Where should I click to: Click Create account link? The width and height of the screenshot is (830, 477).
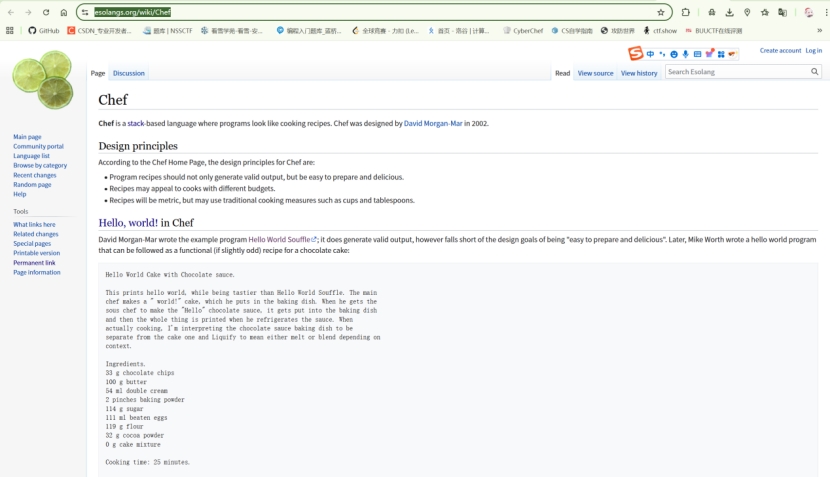(x=780, y=50)
